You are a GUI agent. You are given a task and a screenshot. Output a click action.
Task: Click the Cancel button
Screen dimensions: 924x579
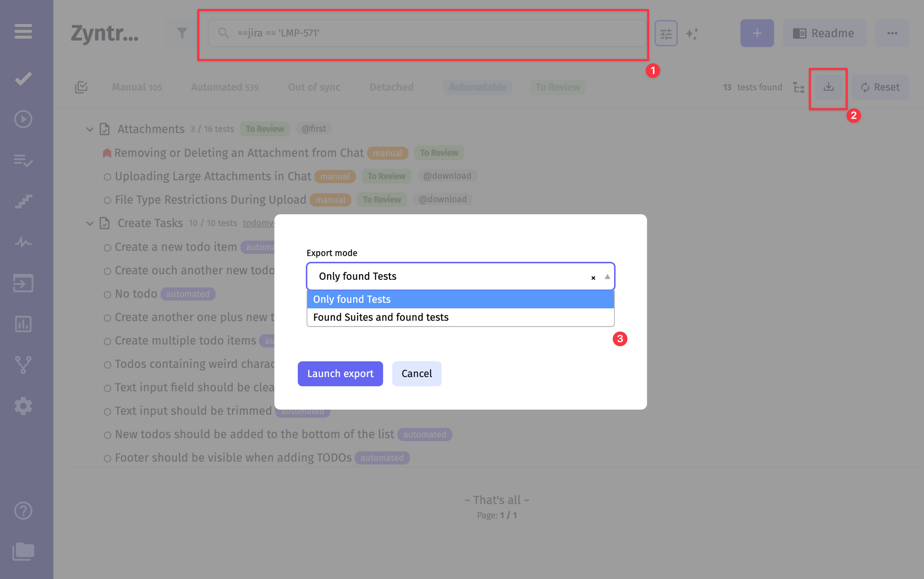coord(416,373)
